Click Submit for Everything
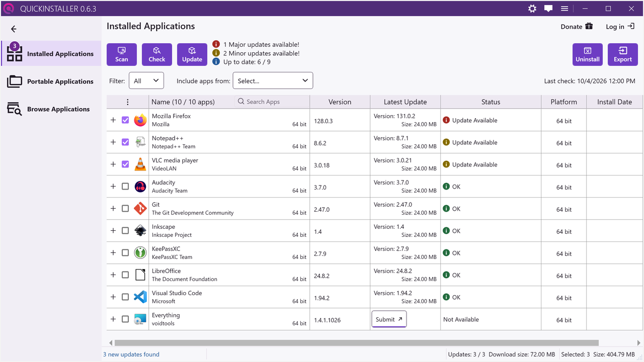 (x=389, y=319)
